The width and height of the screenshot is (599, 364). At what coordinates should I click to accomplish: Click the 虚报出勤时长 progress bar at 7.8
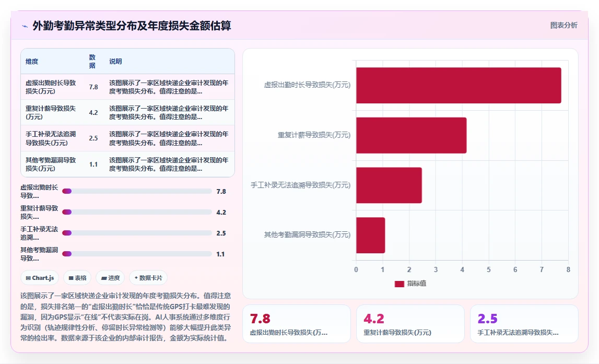pos(137,191)
